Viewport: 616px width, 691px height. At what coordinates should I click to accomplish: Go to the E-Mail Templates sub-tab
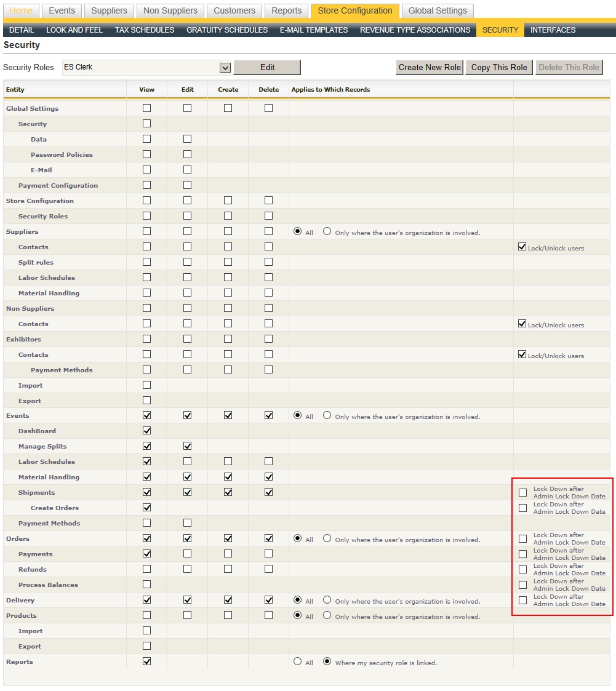(x=314, y=30)
